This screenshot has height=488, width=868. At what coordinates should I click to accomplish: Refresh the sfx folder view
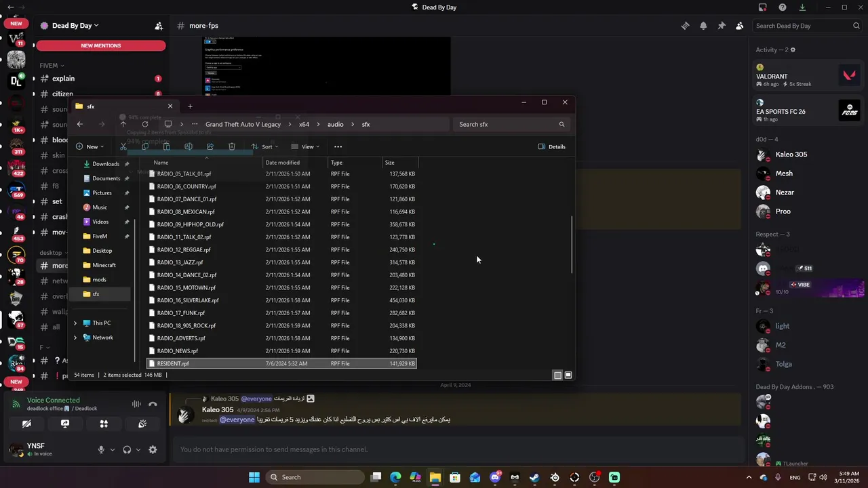pyautogui.click(x=145, y=124)
